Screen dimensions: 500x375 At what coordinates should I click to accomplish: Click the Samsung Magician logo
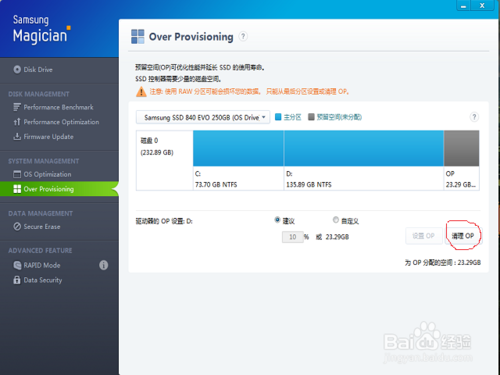(x=41, y=29)
